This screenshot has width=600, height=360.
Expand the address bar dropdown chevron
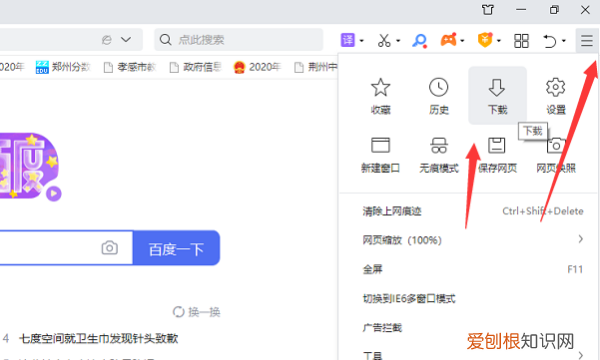(x=126, y=39)
